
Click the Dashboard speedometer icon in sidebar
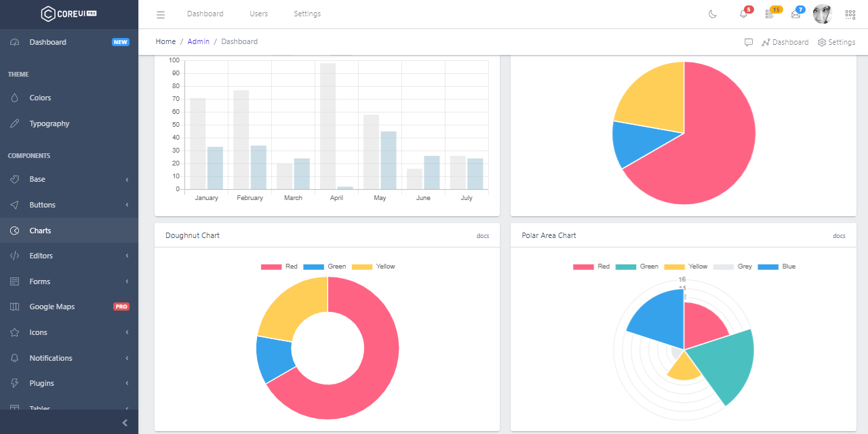[x=15, y=42]
